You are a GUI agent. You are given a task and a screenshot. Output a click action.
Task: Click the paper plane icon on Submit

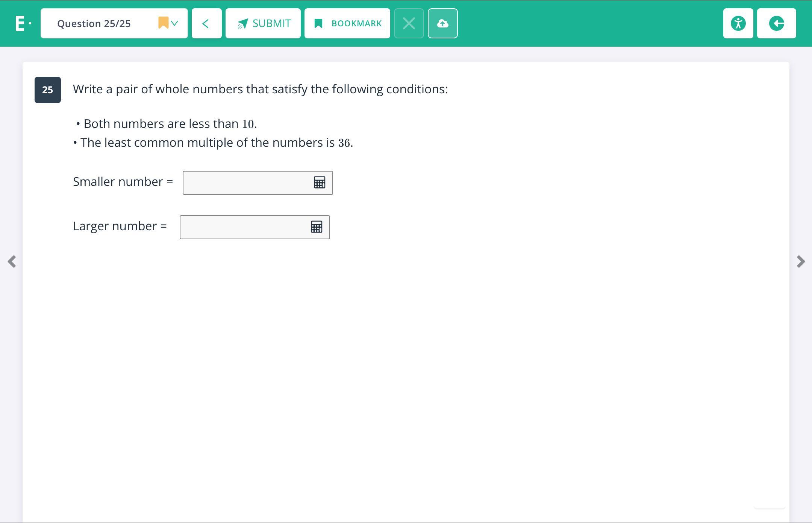point(242,24)
